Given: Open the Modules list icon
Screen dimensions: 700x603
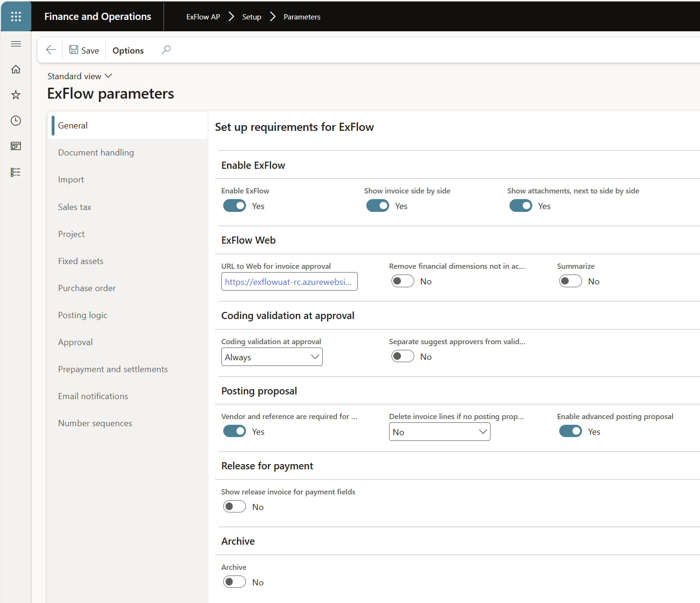Looking at the screenshot, I should click(16, 172).
